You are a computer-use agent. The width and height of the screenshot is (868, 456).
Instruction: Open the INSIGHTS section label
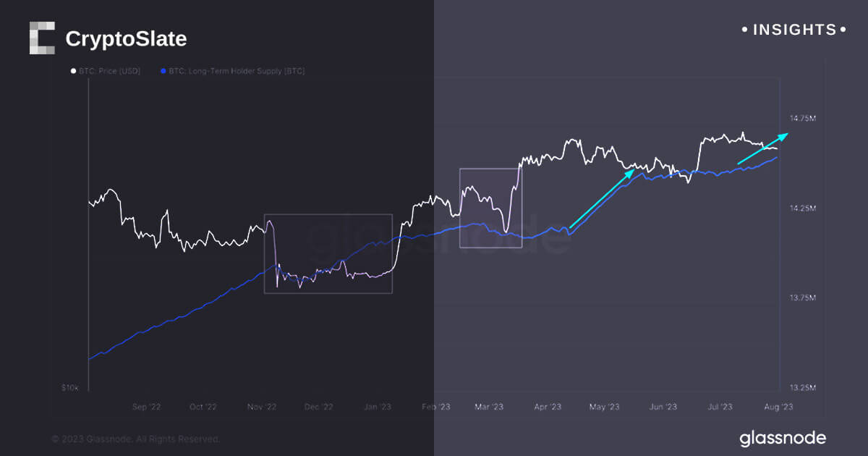pos(794,30)
